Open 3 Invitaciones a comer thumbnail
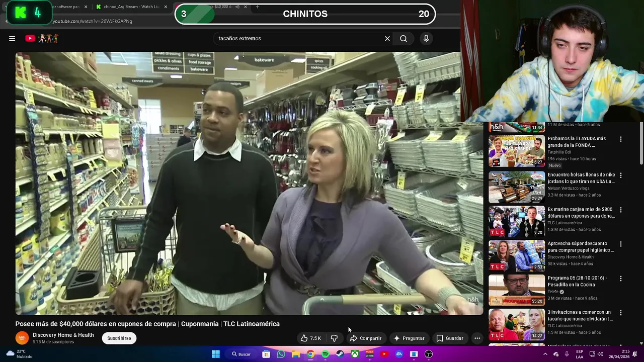Screen dimensions: 644x362 (x=517, y=324)
